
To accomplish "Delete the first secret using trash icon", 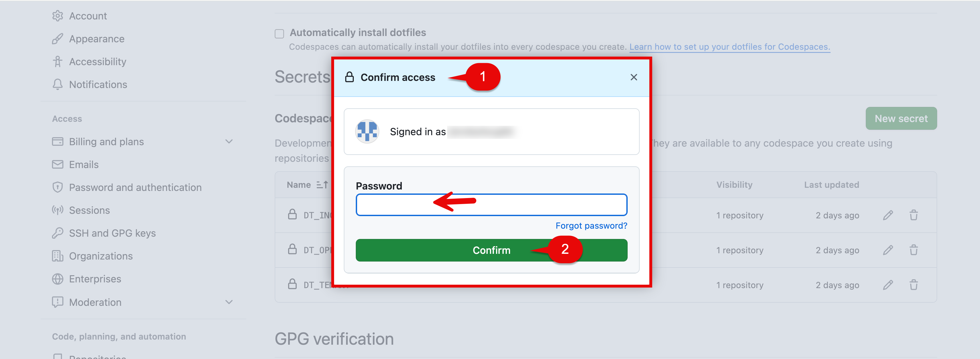I will tap(913, 215).
